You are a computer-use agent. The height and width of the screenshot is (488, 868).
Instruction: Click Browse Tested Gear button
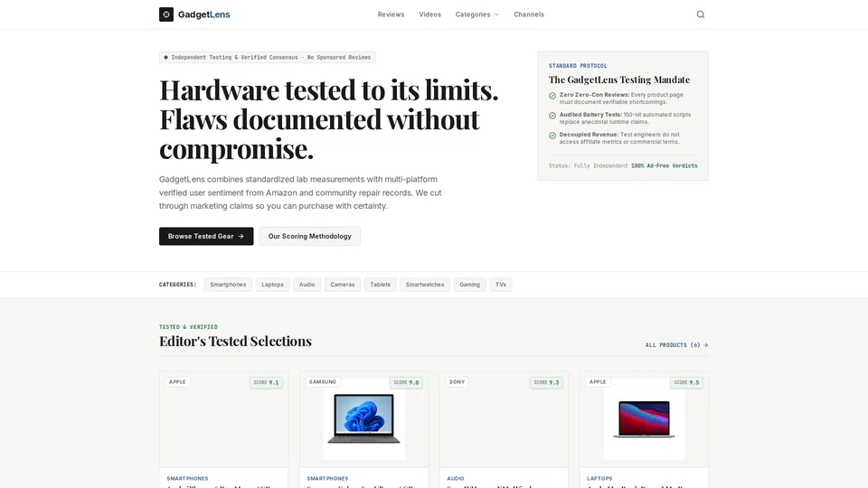pos(206,236)
